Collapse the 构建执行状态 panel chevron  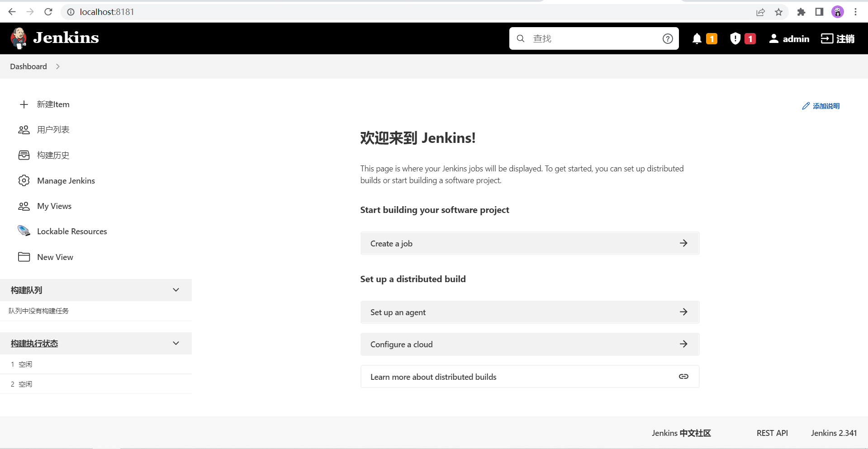176,343
